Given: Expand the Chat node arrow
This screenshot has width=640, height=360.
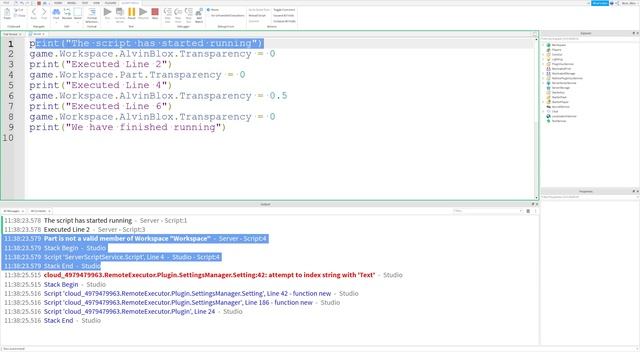Looking at the screenshot, I should pos(544,111).
